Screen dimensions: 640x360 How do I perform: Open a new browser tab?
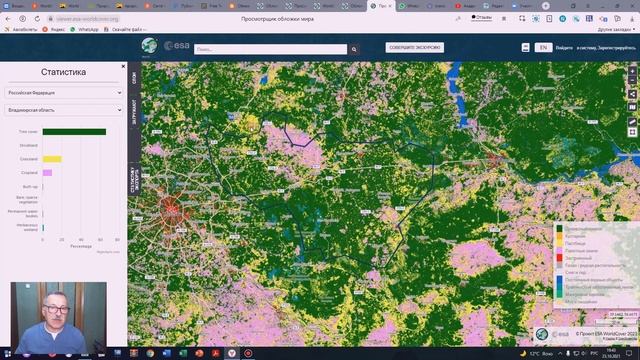(545, 6)
